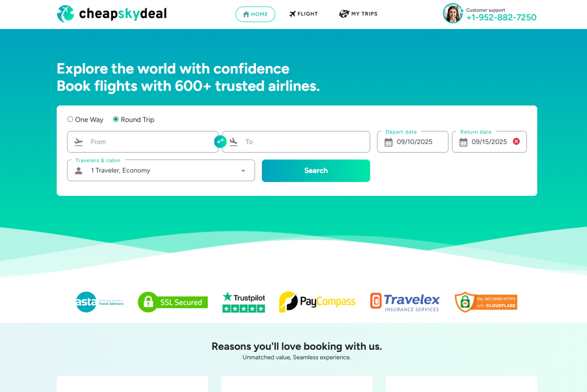Screen dimensions: 587x392
Task: Open My Trips in the navigation
Action: click(358, 14)
